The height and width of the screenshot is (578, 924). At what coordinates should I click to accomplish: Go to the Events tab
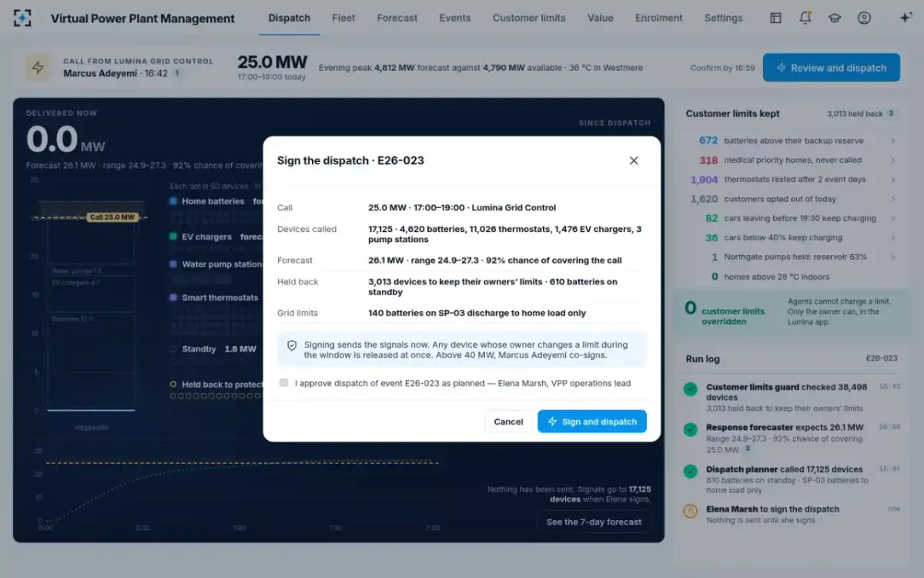coord(455,18)
